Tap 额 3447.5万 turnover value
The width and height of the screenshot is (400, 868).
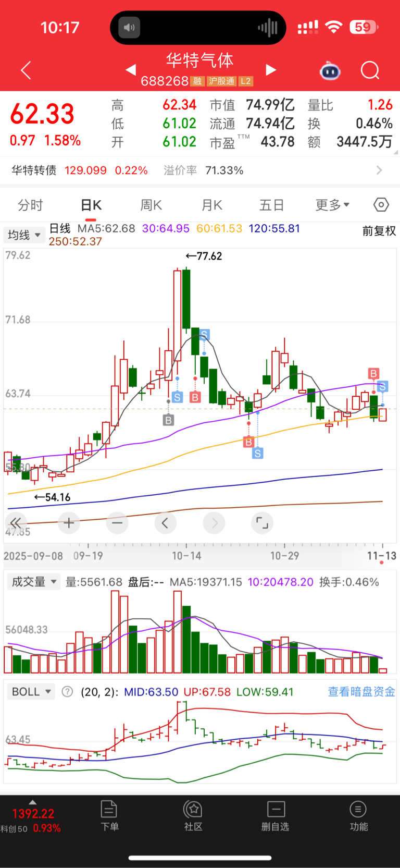point(364,142)
